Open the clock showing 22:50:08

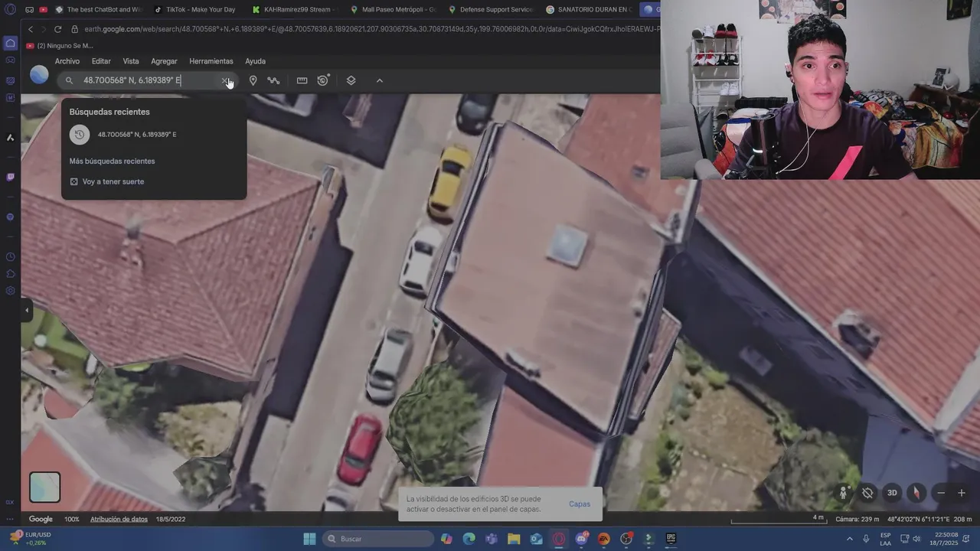point(946,539)
